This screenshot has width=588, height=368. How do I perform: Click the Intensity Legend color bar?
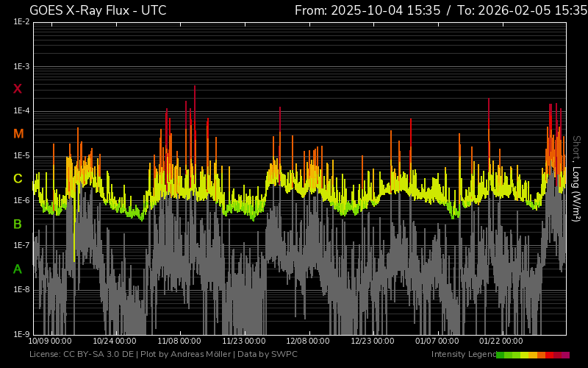[x=532, y=355]
